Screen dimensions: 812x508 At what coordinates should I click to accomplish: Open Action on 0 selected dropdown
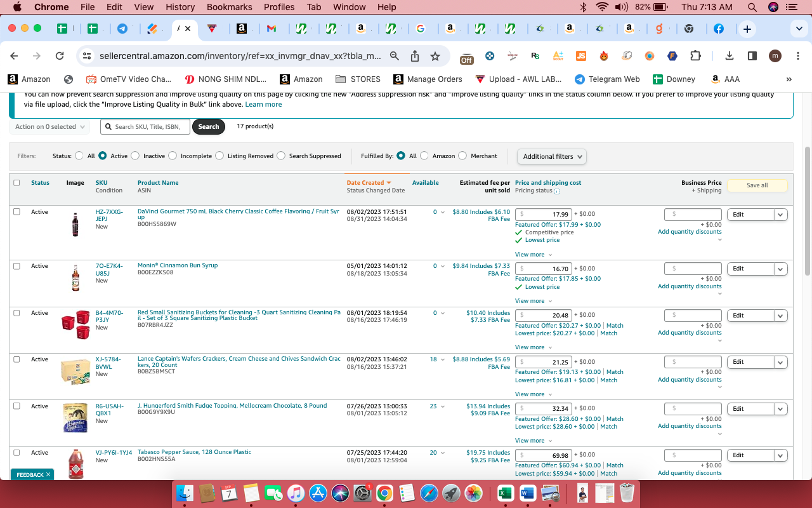[49, 126]
